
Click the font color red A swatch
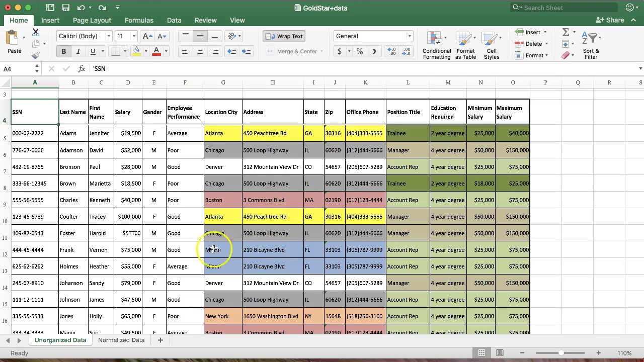[156, 51]
